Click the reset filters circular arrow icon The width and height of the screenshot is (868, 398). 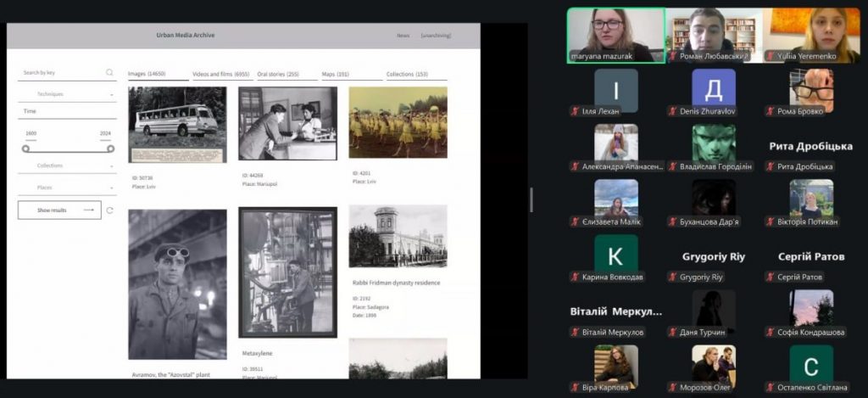(109, 210)
